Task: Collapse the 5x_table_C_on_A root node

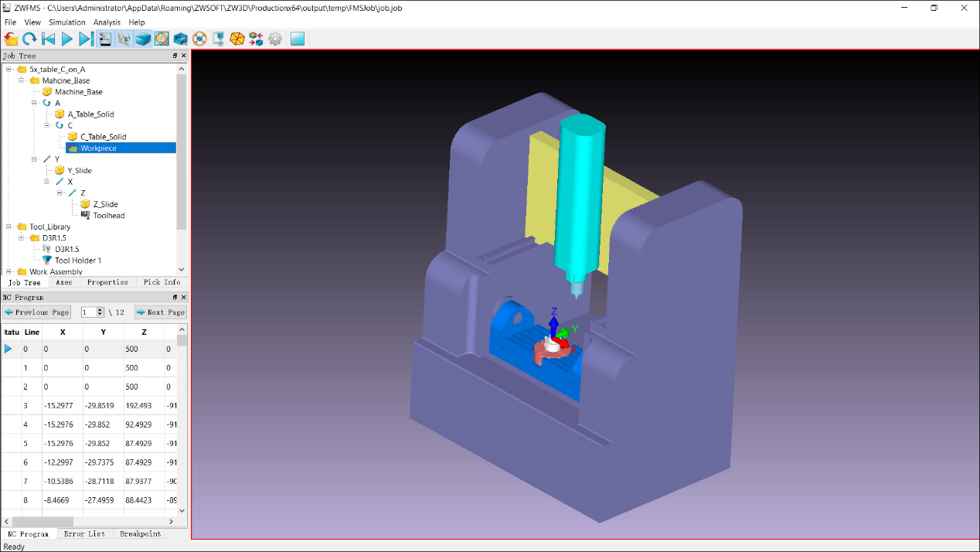Action: (8, 68)
